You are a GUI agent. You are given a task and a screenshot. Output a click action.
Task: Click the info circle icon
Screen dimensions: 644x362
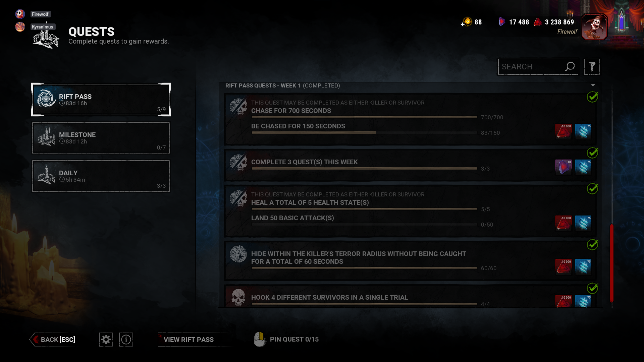pyautogui.click(x=126, y=340)
